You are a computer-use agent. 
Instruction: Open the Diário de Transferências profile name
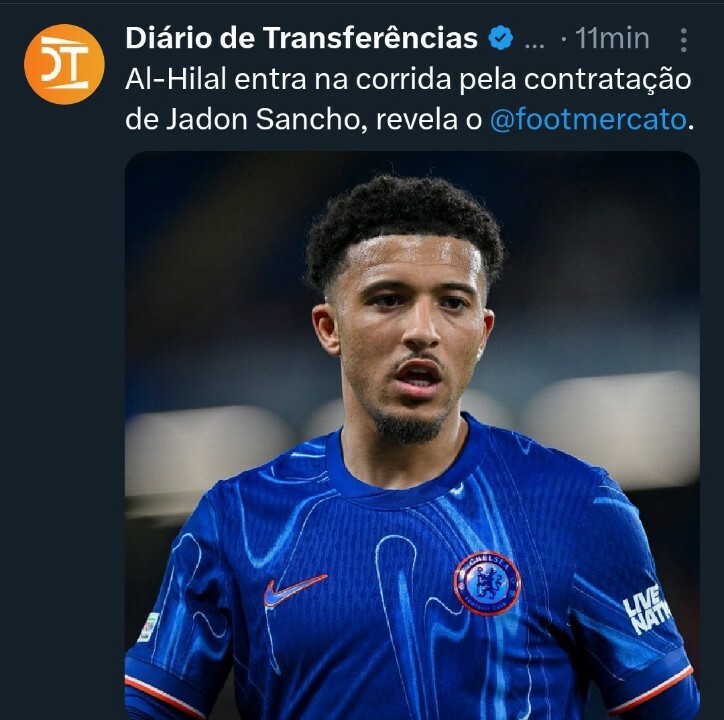(301, 38)
